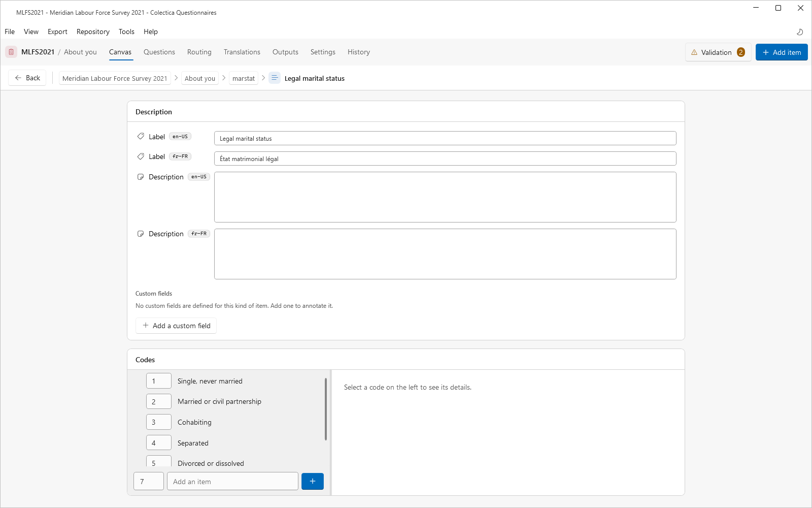Click the fr-FR badge beside Description
This screenshot has height=508, width=812.
tap(199, 234)
